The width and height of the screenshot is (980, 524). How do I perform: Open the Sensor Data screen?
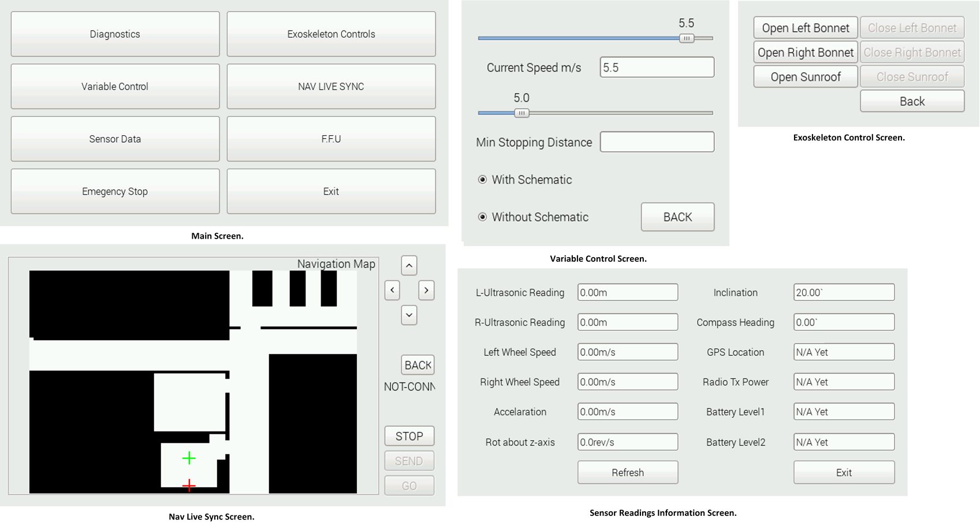tap(115, 139)
